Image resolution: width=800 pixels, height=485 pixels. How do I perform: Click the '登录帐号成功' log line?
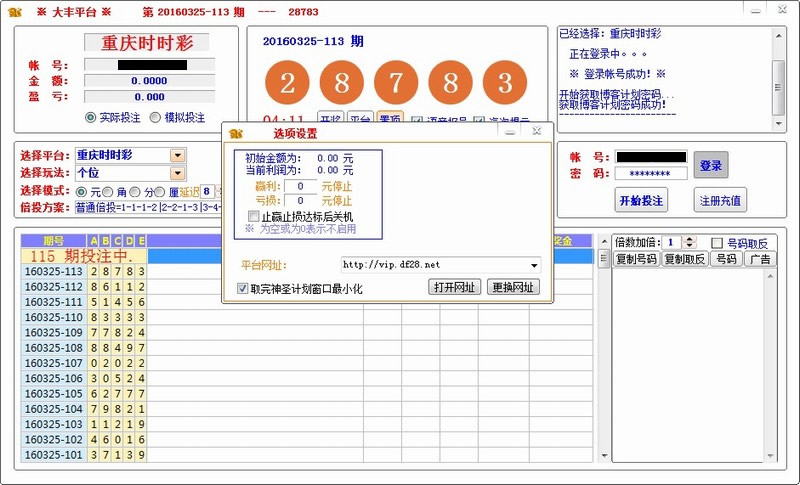click(x=617, y=74)
